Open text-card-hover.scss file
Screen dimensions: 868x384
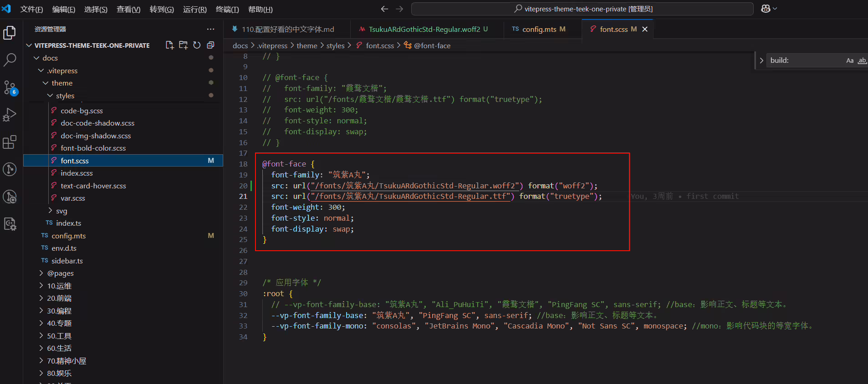(x=93, y=186)
